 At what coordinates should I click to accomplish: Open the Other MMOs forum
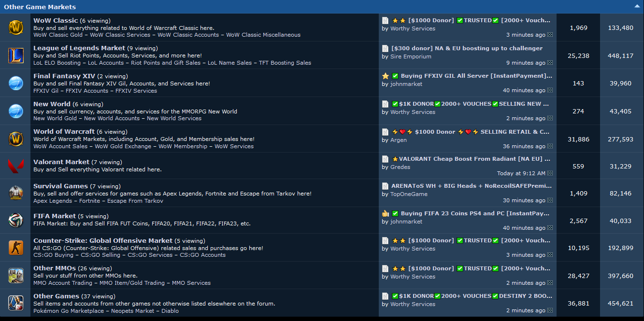coord(55,268)
